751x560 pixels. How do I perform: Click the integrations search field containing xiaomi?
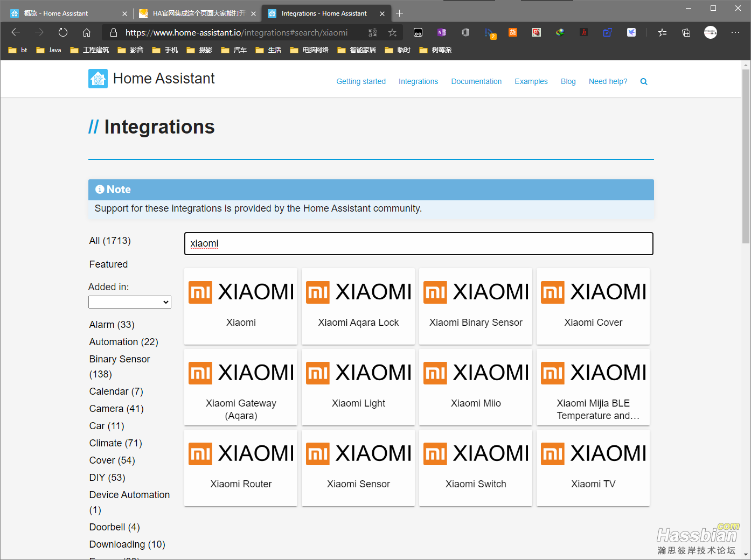tap(419, 243)
